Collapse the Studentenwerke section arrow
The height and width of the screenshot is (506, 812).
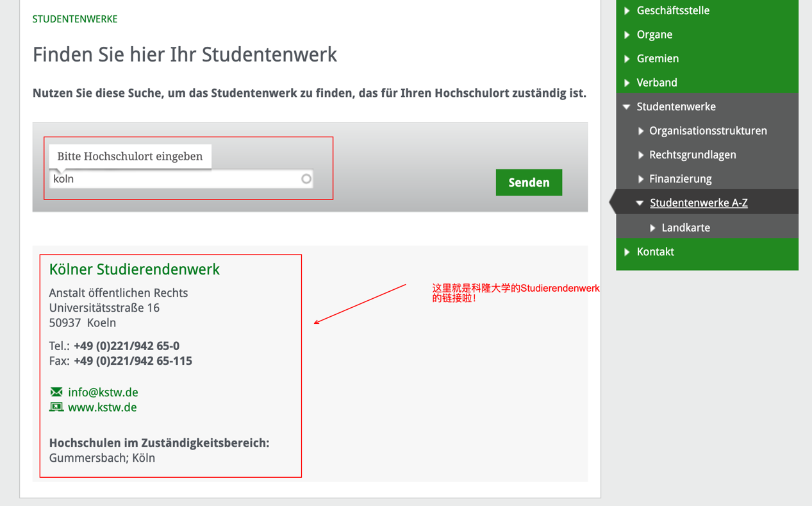coord(627,107)
